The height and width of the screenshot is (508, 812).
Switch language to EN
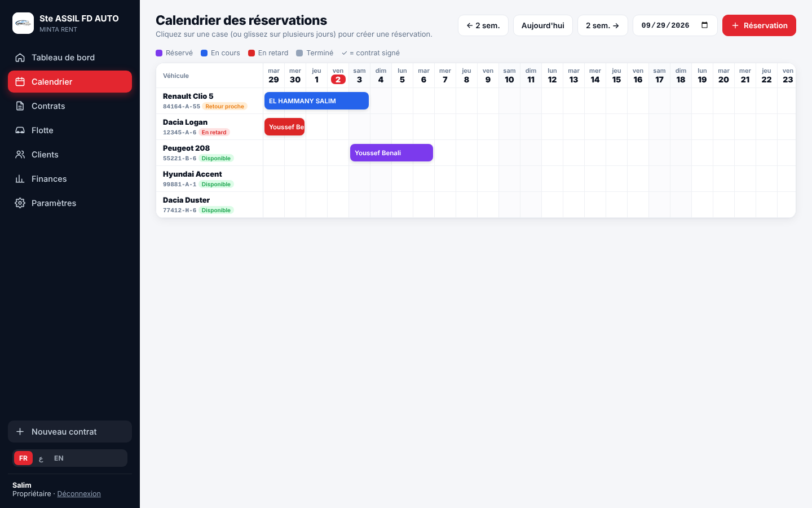(x=59, y=458)
